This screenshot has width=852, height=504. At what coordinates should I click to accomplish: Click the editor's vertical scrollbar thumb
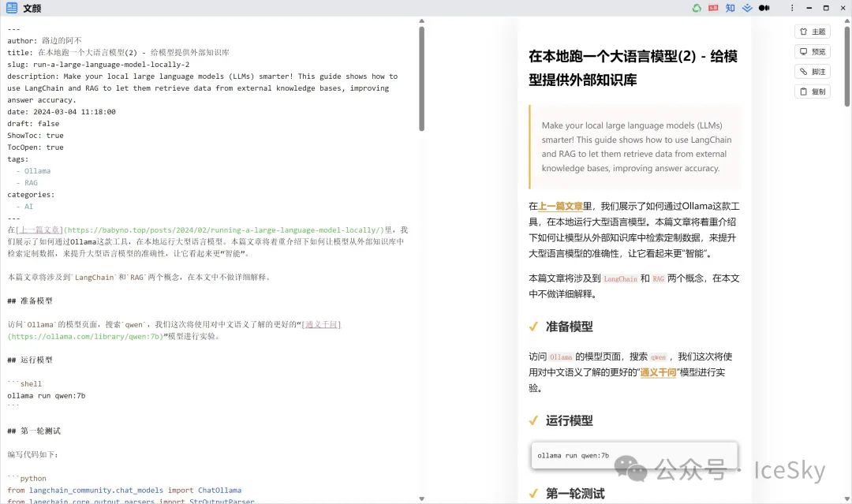click(x=422, y=79)
